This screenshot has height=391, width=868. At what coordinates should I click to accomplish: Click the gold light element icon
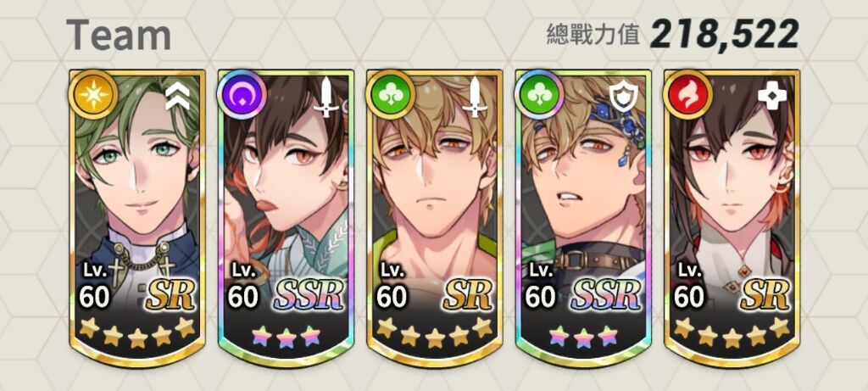tap(93, 95)
